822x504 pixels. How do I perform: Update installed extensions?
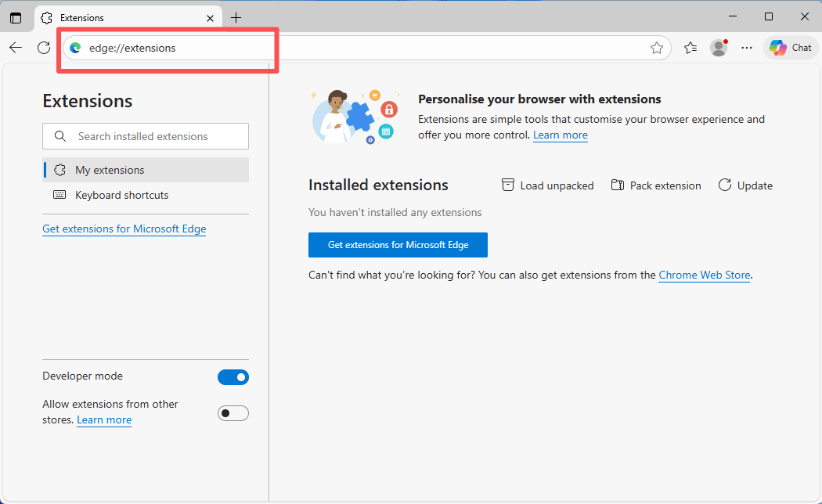tap(724, 185)
